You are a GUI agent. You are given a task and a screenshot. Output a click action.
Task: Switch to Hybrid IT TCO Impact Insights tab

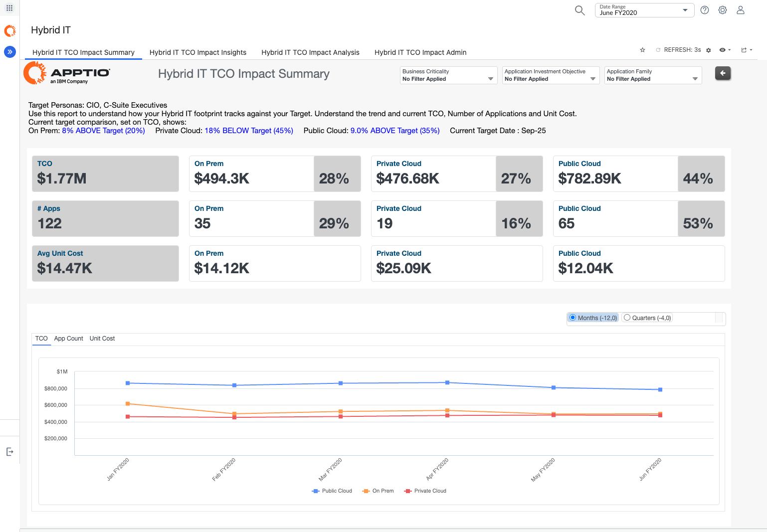[x=197, y=52]
